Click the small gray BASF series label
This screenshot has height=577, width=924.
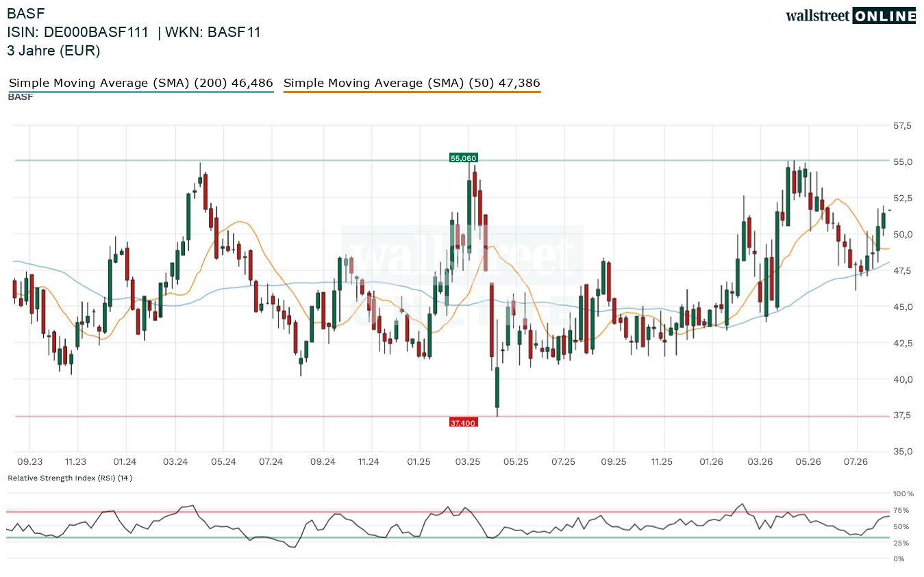(21, 97)
